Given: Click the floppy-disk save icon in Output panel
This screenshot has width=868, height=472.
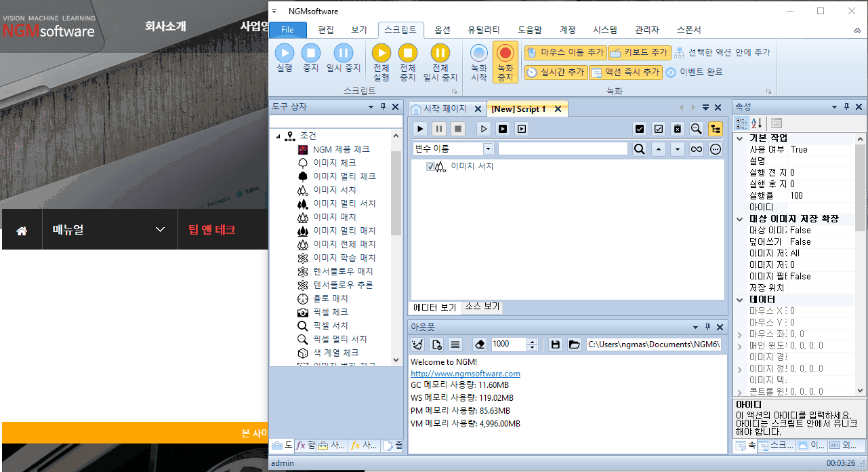Looking at the screenshot, I should tap(556, 345).
